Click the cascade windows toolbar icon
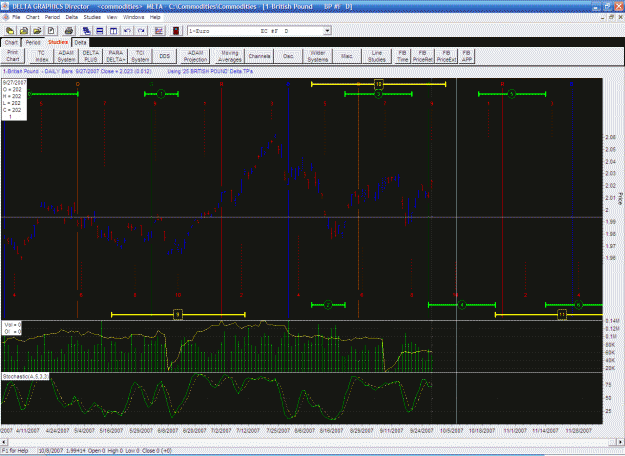 tap(86, 31)
